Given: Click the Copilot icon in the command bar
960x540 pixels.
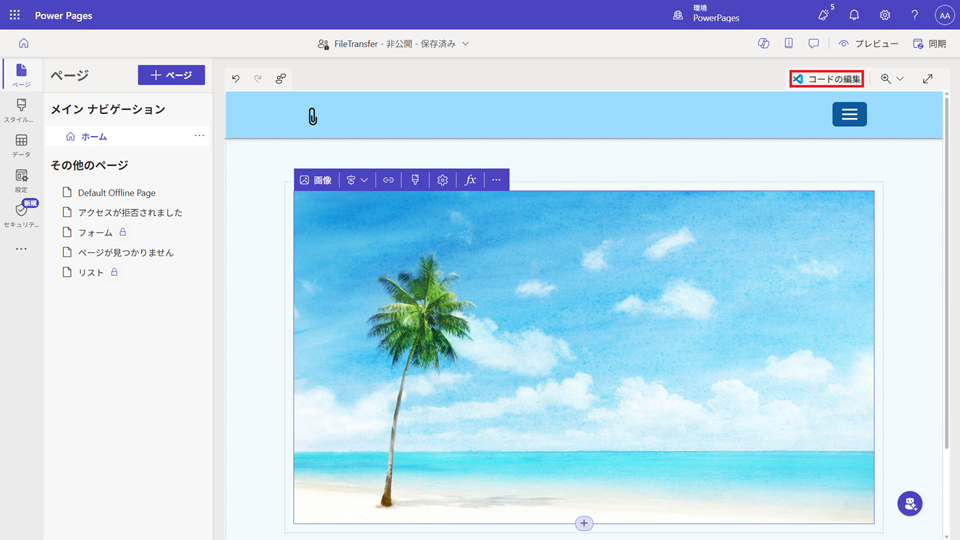Looking at the screenshot, I should (764, 44).
